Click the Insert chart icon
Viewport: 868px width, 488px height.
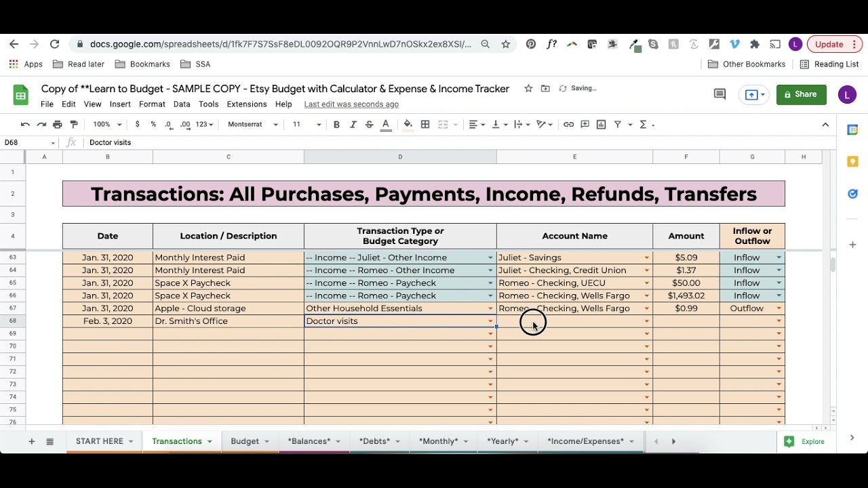[601, 125]
